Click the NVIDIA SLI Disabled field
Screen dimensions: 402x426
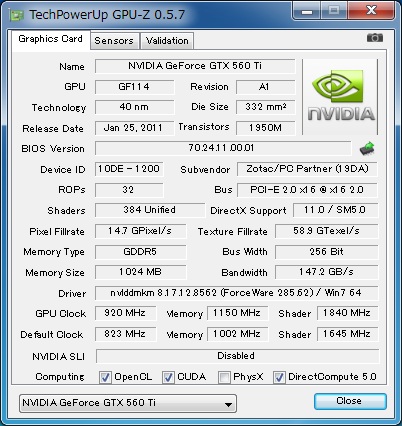tap(237, 356)
